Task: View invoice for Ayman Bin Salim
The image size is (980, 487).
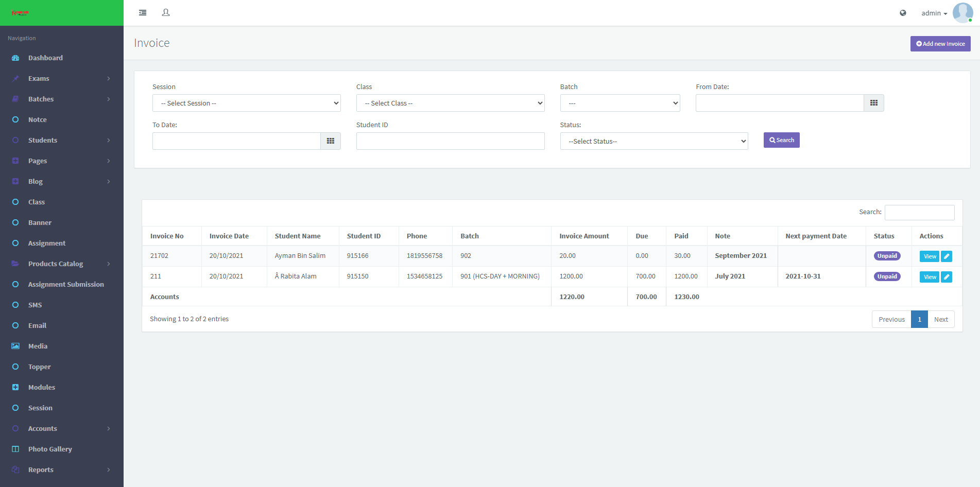Action: pyautogui.click(x=929, y=256)
